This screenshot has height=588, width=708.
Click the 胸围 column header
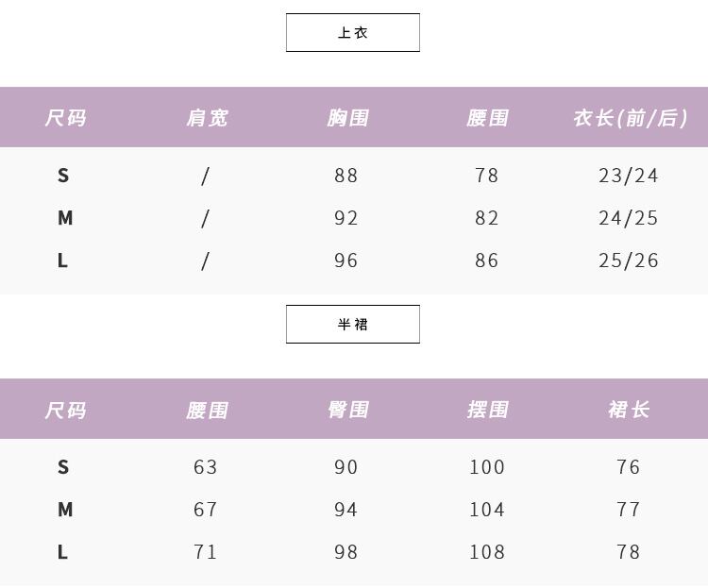click(x=346, y=118)
